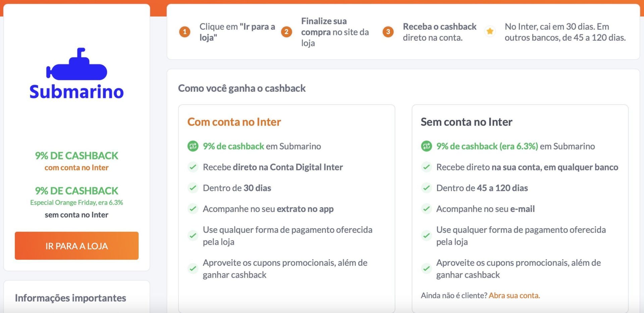Go to store with IR PARA A LOJA button
Screen dimensions: 644x313
coord(76,246)
